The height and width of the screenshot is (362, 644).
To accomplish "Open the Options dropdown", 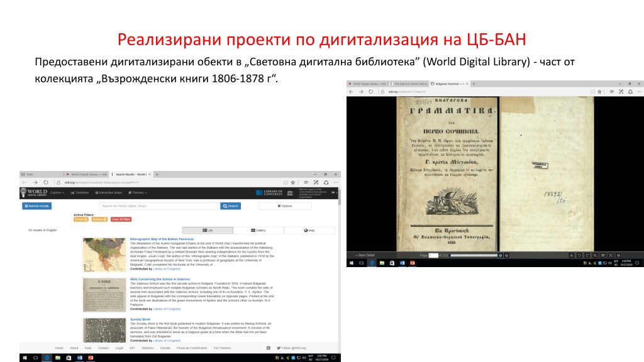I will tap(285, 206).
